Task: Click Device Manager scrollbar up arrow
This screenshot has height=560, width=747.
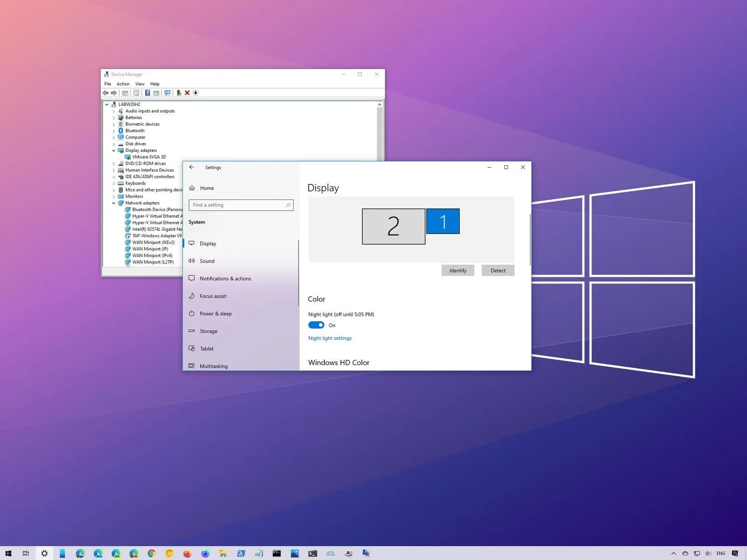Action: [x=380, y=105]
